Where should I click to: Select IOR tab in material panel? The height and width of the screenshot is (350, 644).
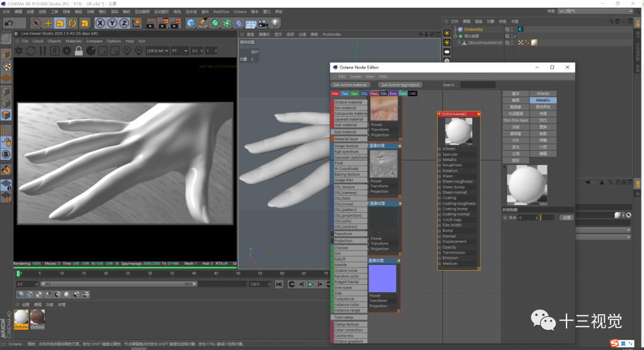516,141
